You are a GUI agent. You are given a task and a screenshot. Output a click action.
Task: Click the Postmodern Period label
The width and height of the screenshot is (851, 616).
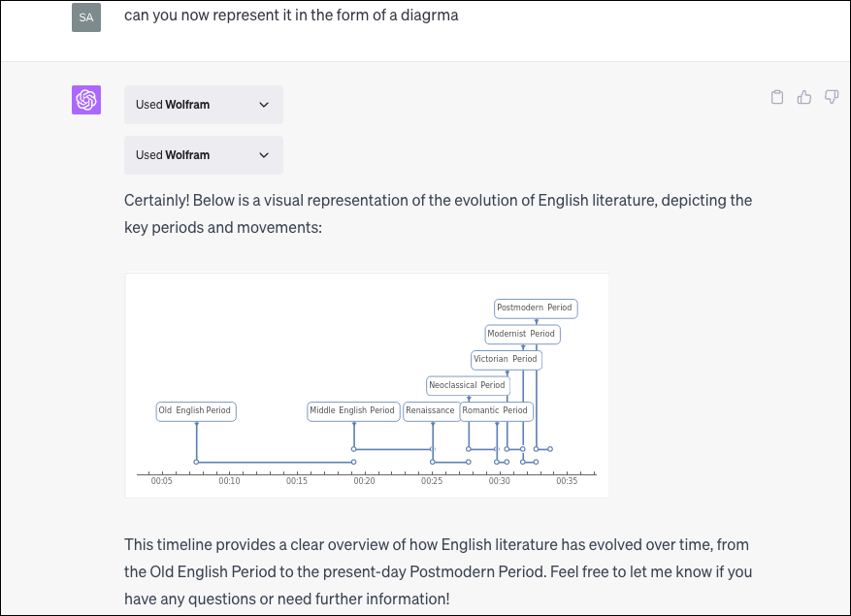tap(536, 308)
